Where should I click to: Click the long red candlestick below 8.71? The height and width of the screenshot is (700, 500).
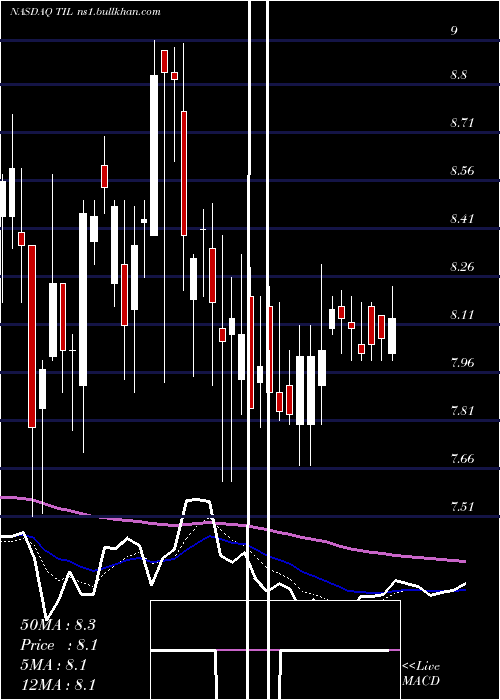[x=183, y=173]
